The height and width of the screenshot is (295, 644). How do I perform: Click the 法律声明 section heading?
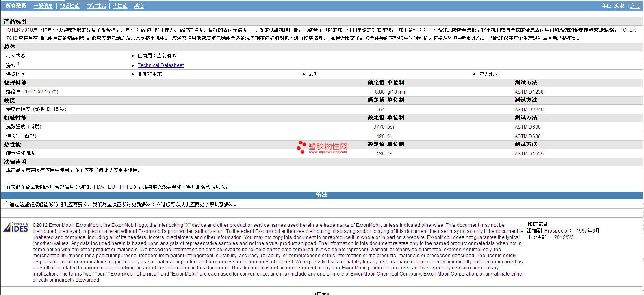[x=15, y=162]
